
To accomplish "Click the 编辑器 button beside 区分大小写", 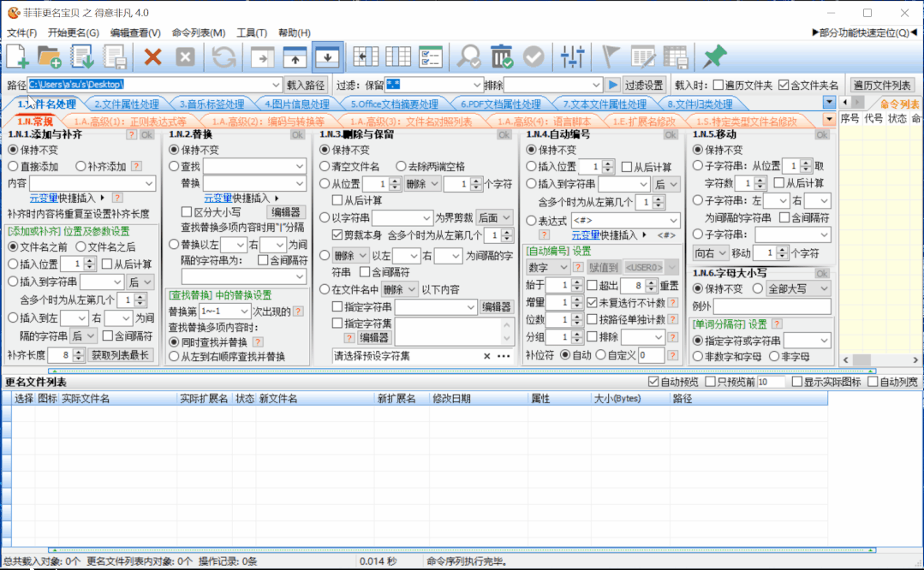I will (286, 212).
